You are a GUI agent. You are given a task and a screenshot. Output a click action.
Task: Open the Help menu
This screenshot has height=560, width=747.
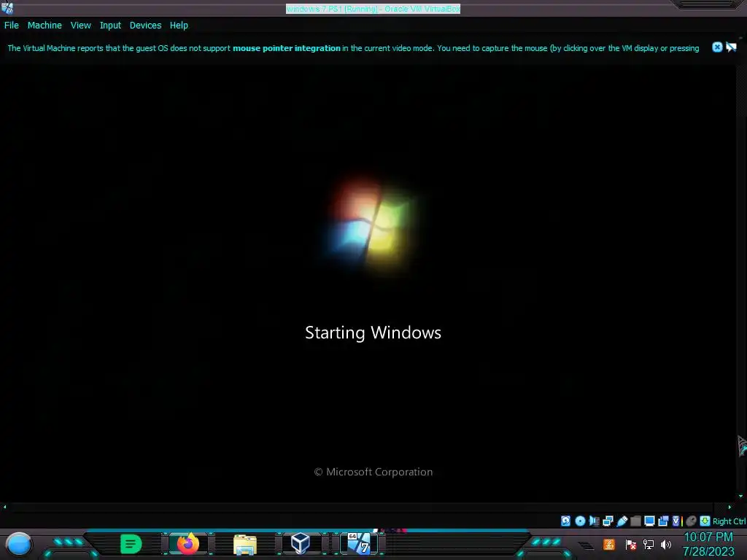click(x=179, y=26)
